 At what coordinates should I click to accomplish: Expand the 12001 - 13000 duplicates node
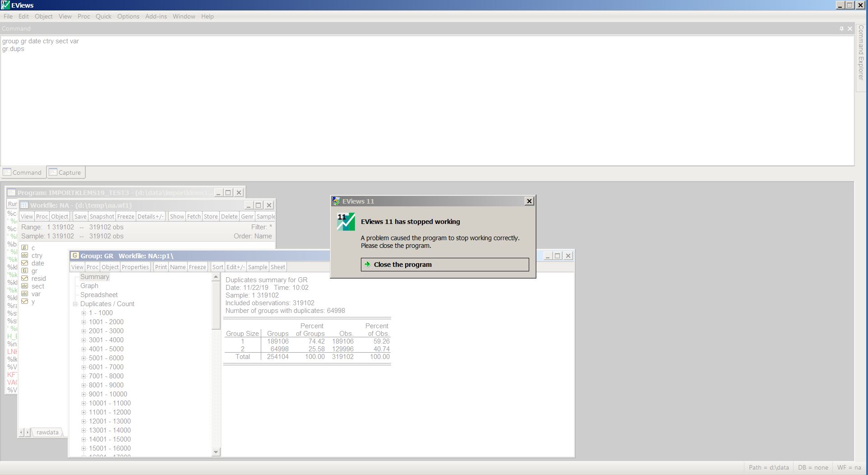coord(83,421)
